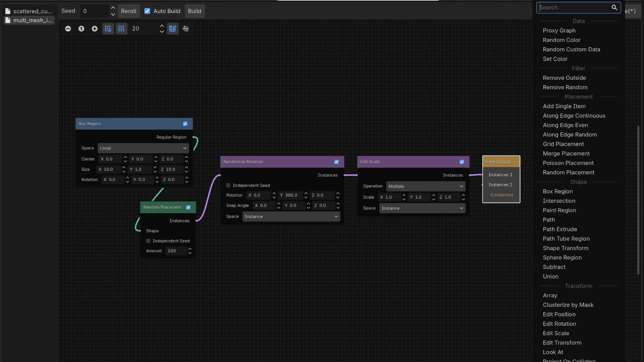Click the search magnifier icon
The image size is (644, 362).
(x=614, y=7)
